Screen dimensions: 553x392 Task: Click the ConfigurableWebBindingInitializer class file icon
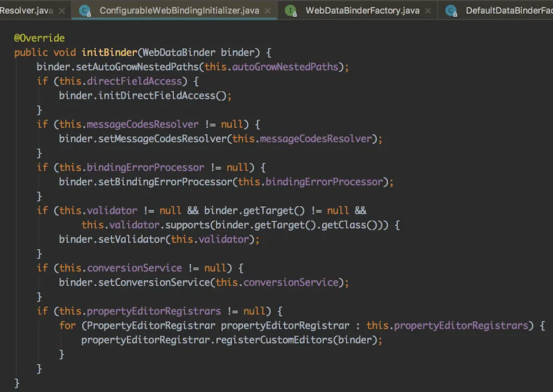(x=85, y=11)
